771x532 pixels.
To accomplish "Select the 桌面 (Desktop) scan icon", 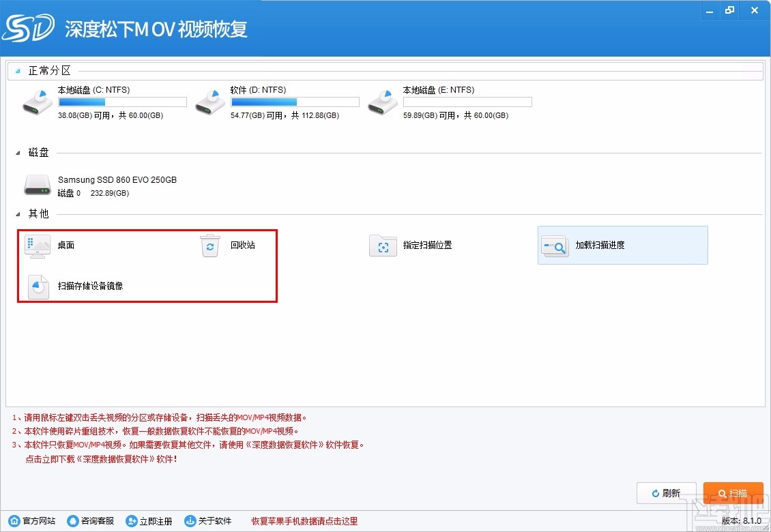I will [37, 246].
